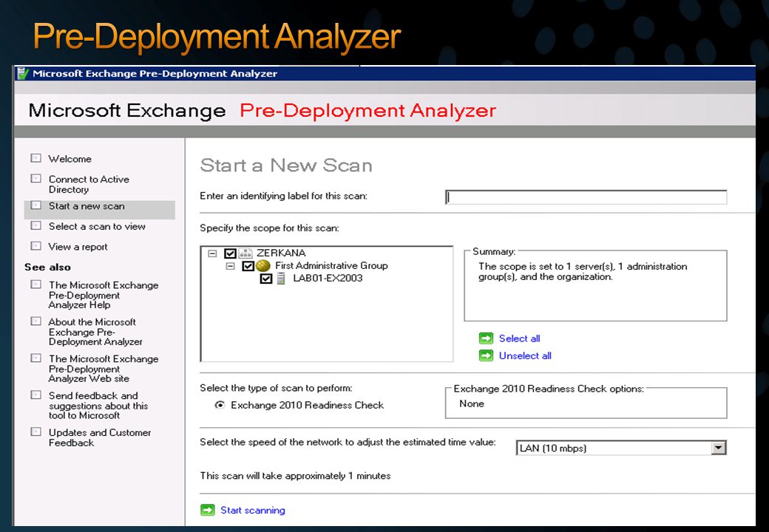Click the green arrow icon next to Start scanning
Viewport: 769px width, 532px height.
pos(208,510)
